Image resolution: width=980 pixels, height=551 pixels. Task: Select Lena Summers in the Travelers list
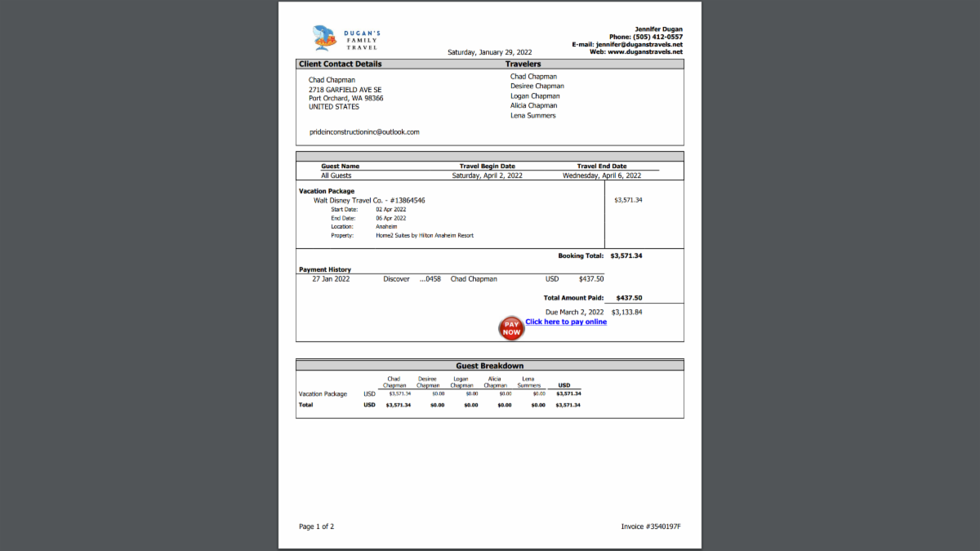click(532, 114)
